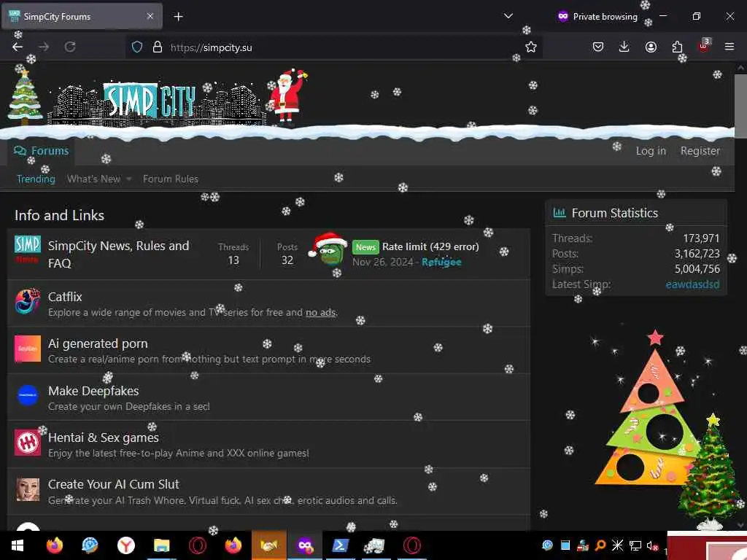Click the SIMP News forum icon
Screen dimensions: 747x560
click(x=28, y=249)
